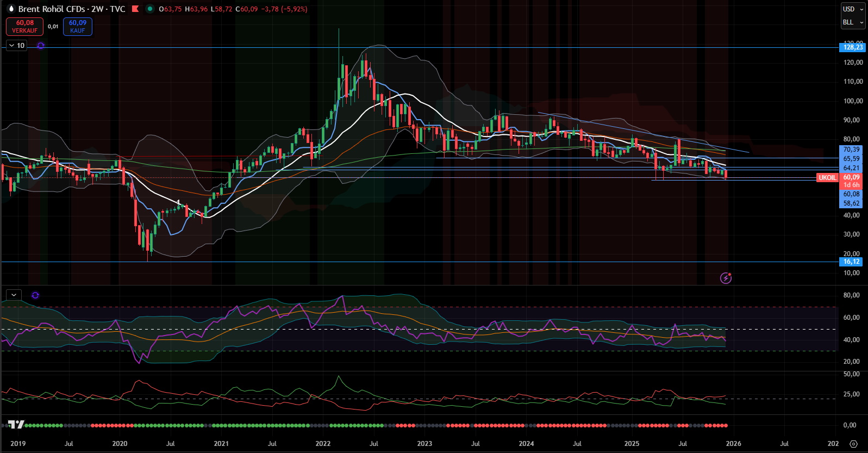
Task: Open chart settings hexagon icon at bottom right
Action: [853, 444]
